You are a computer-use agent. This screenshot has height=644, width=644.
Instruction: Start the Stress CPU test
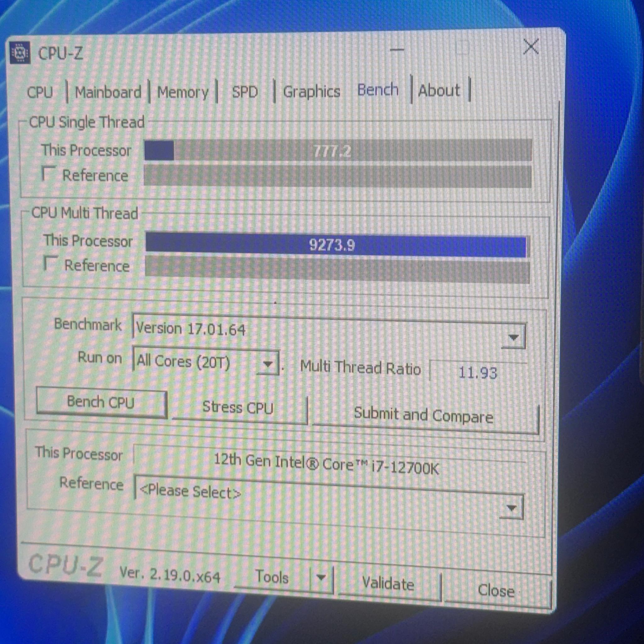239,408
